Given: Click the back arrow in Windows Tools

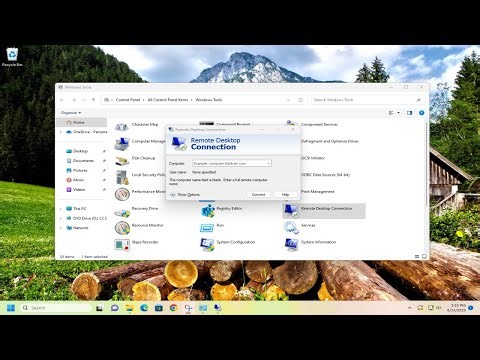Looking at the screenshot, I should pos(62,100).
